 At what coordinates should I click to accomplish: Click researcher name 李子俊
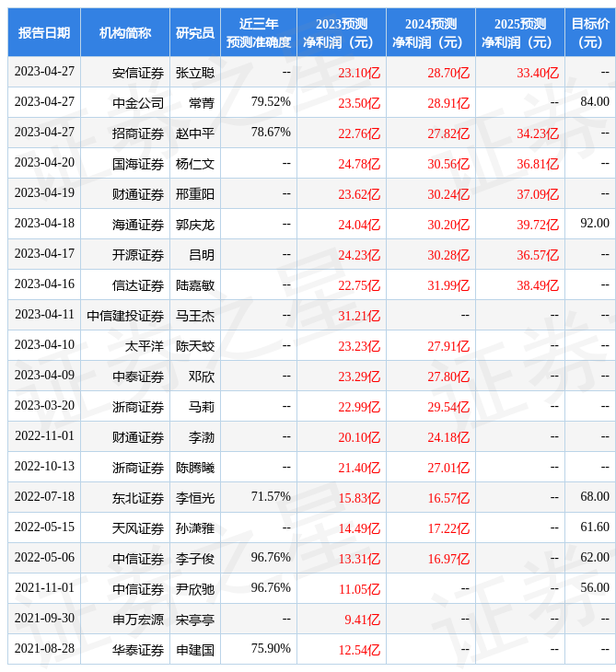(x=195, y=560)
